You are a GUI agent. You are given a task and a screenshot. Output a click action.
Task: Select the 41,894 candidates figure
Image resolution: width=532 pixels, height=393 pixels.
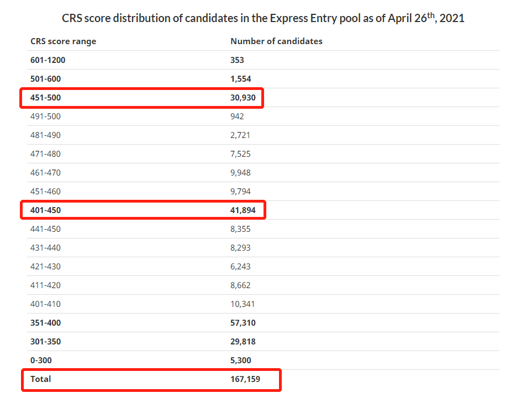(x=243, y=210)
